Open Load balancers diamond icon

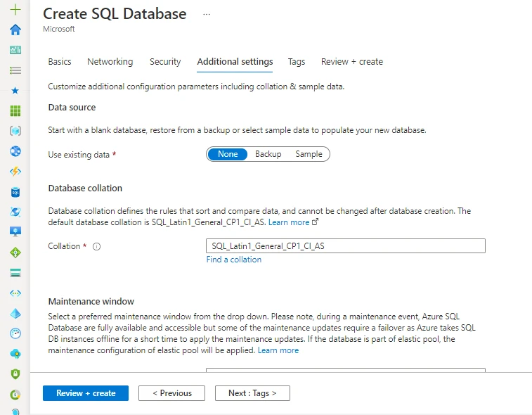pyautogui.click(x=15, y=253)
